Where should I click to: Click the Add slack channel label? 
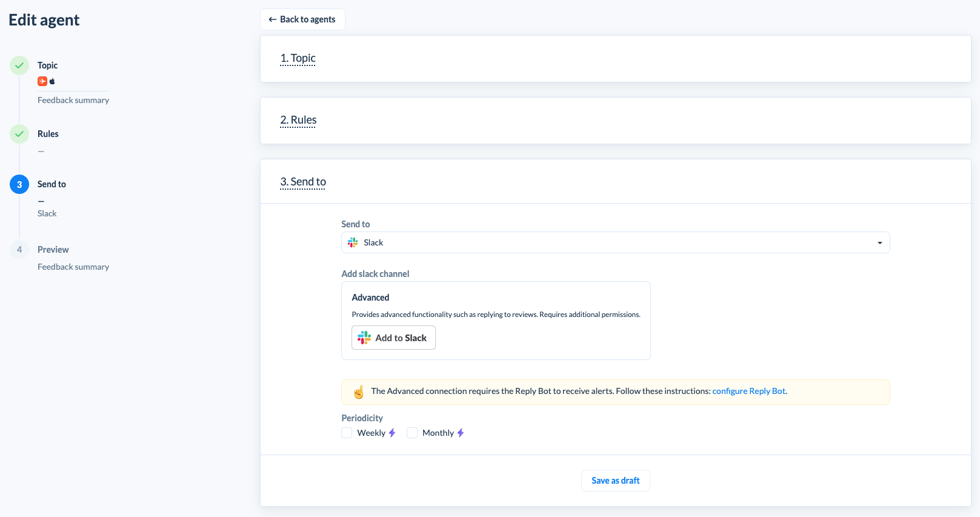375,274
